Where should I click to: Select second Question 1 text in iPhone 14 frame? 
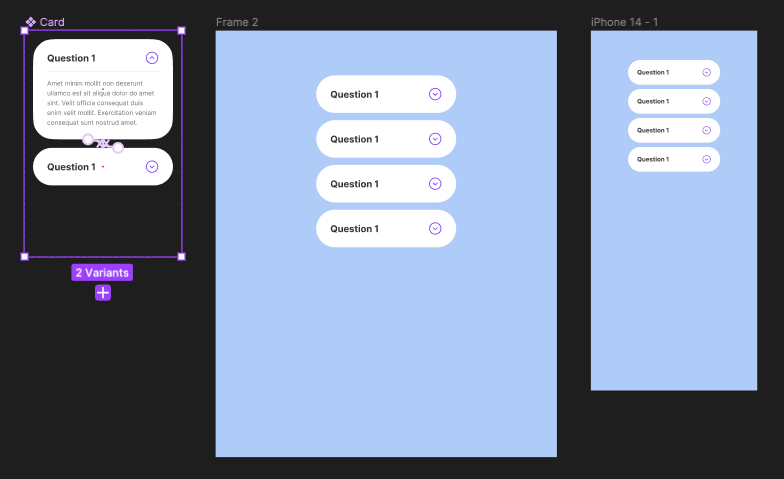click(652, 102)
